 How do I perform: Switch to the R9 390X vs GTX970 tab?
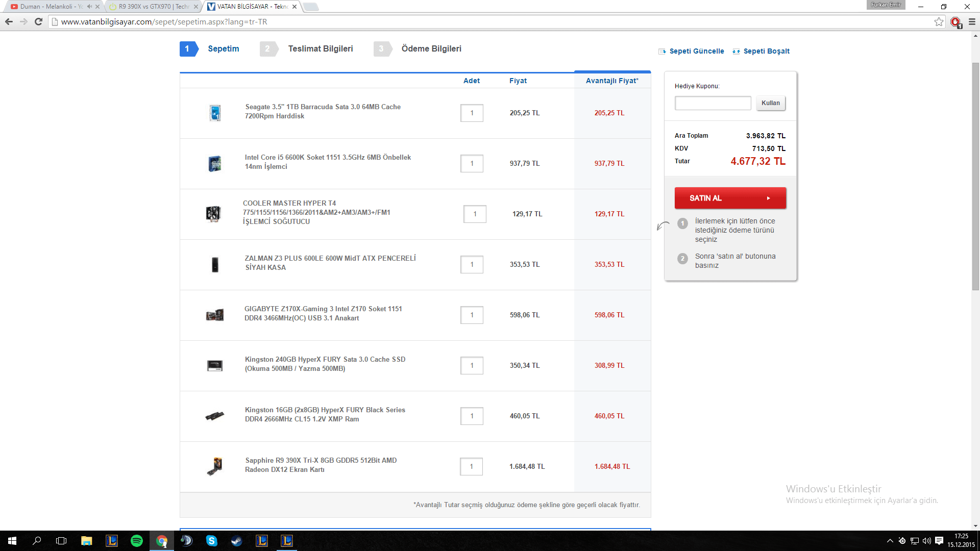click(153, 7)
